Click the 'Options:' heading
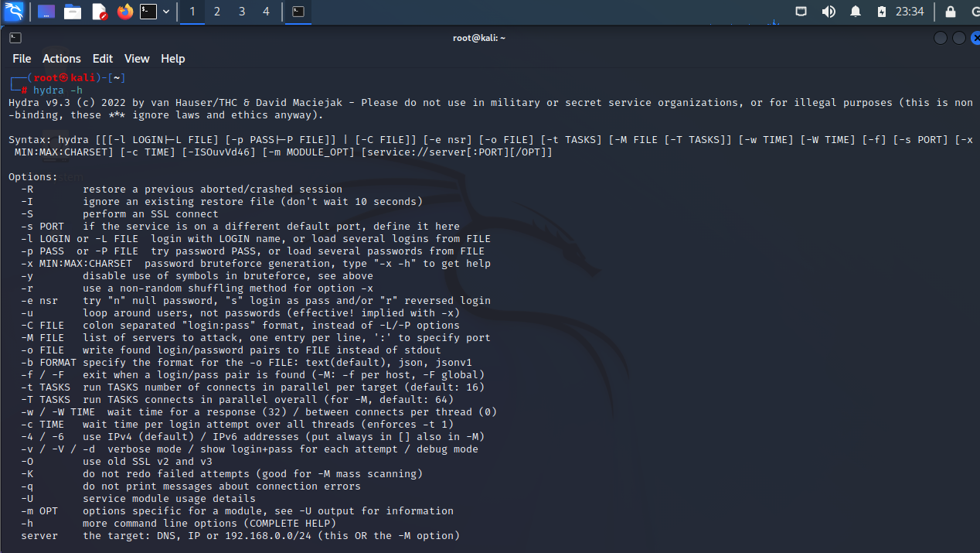980x553 pixels. click(x=33, y=177)
